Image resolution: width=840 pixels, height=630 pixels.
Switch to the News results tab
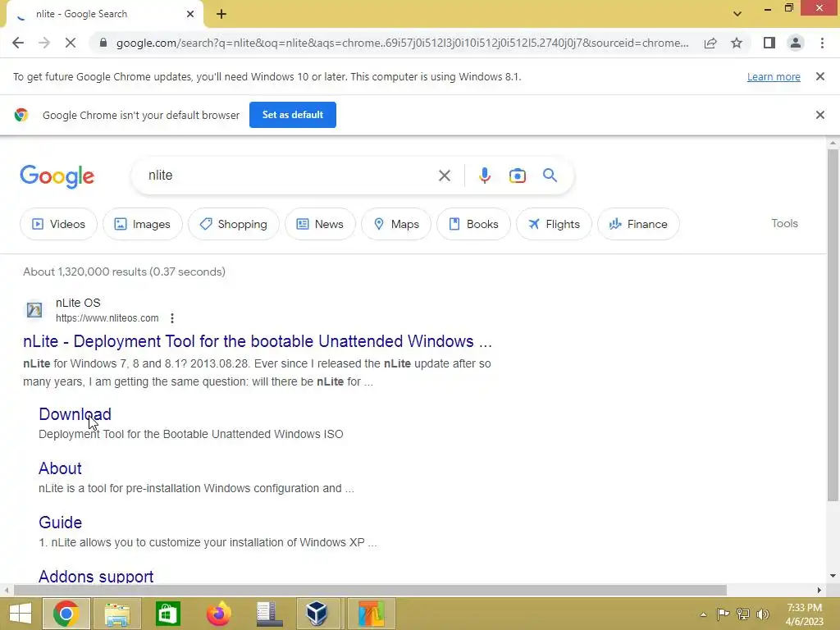pyautogui.click(x=320, y=224)
